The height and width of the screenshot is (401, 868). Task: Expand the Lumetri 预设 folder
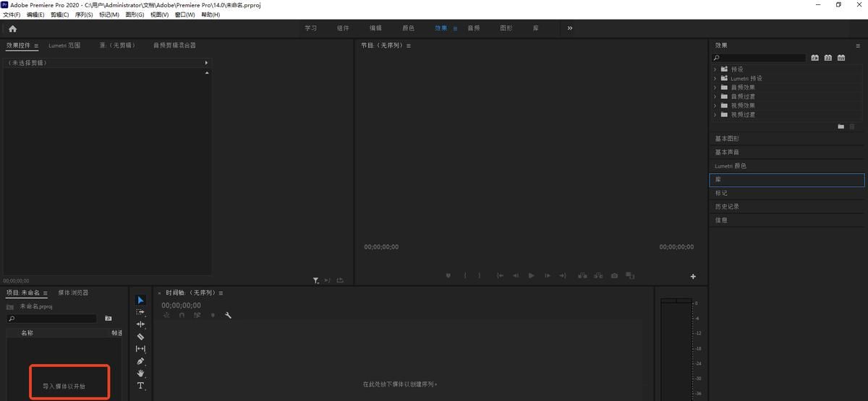coord(715,78)
